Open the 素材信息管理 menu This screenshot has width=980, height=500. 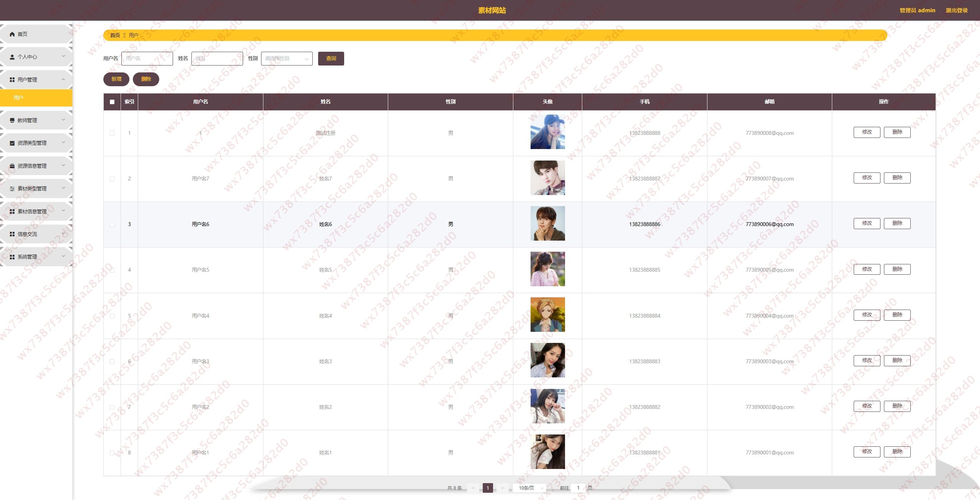tap(36, 211)
